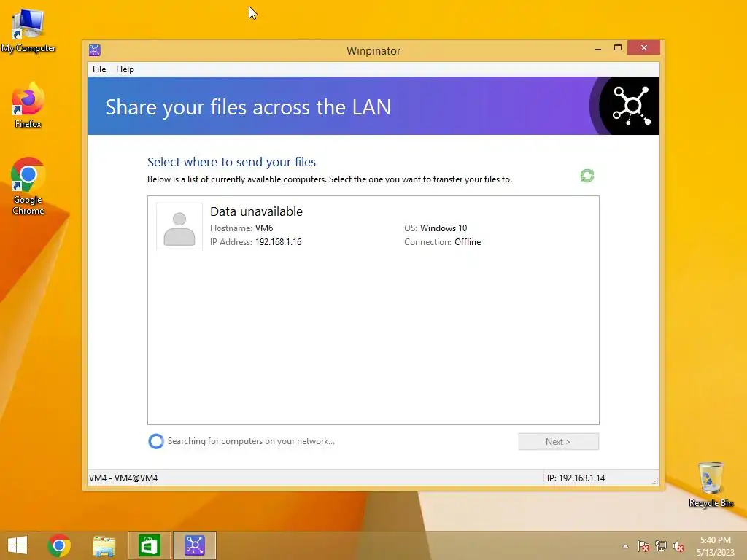The height and width of the screenshot is (560, 747).
Task: Select the Google Chrome desktop shortcut
Action: coord(28,186)
